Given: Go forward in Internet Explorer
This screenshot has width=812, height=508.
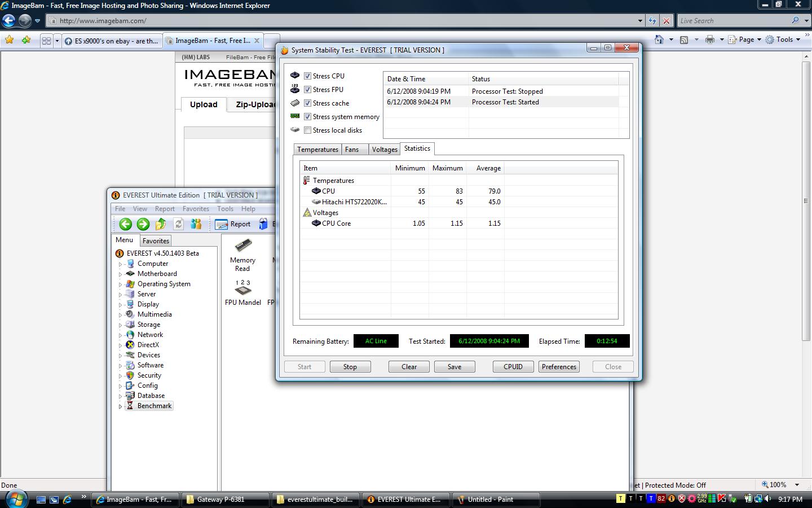Looking at the screenshot, I should [25, 21].
